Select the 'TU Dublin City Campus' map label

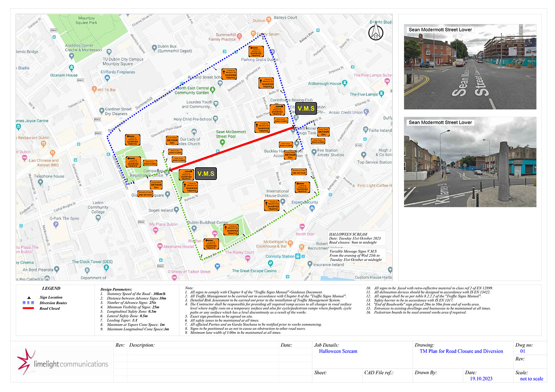[x=123, y=62]
